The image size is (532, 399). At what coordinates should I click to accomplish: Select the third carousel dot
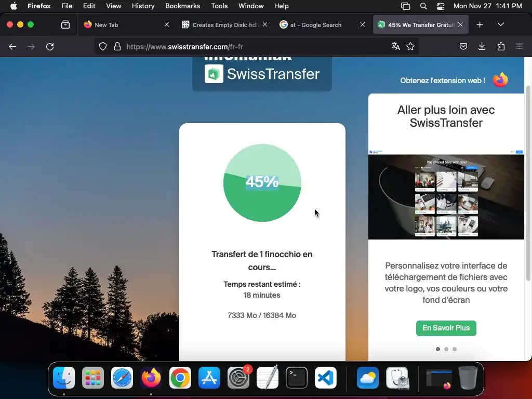[x=455, y=349]
